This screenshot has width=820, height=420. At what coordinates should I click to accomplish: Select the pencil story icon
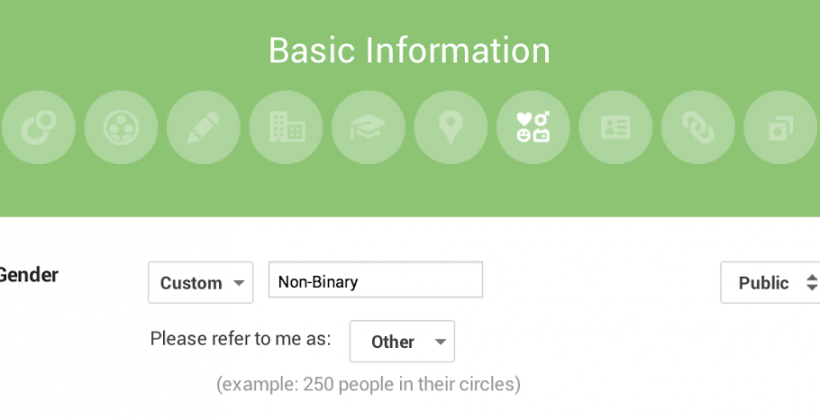point(204,127)
